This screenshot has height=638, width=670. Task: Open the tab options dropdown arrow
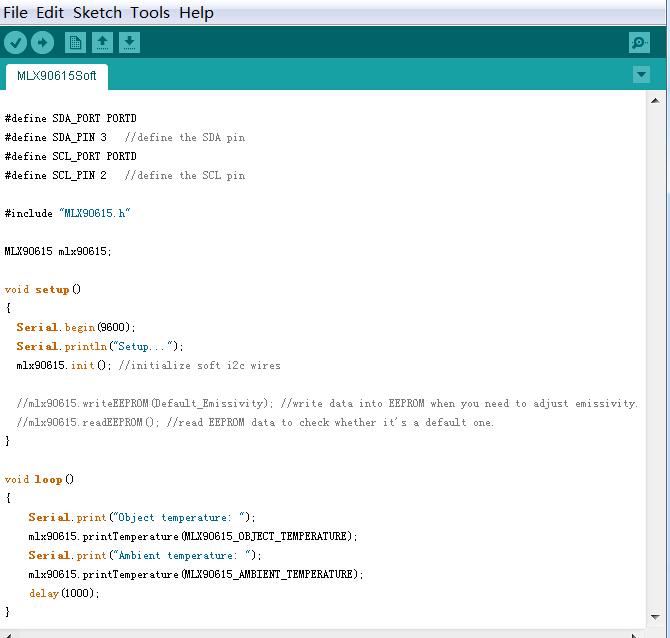641,75
